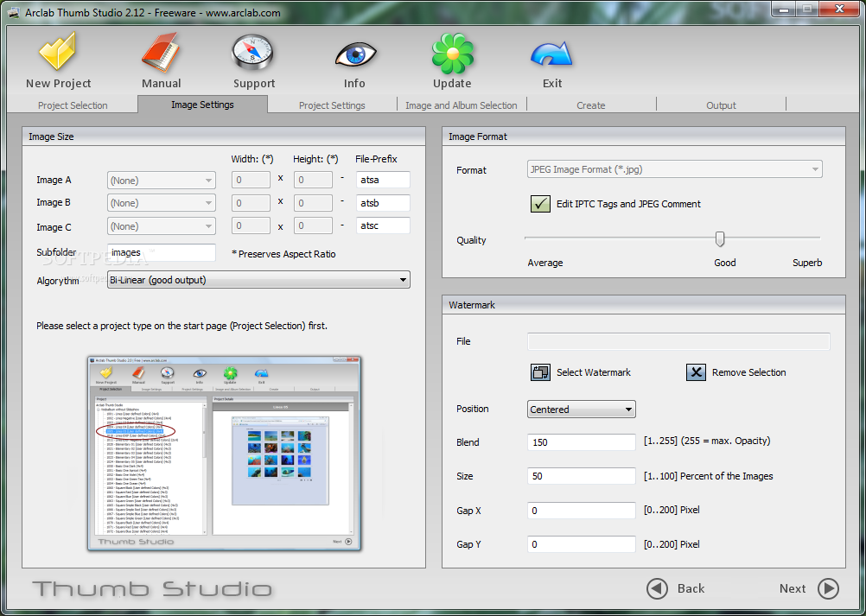
Task: Open the Support compass icon
Action: pos(252,54)
